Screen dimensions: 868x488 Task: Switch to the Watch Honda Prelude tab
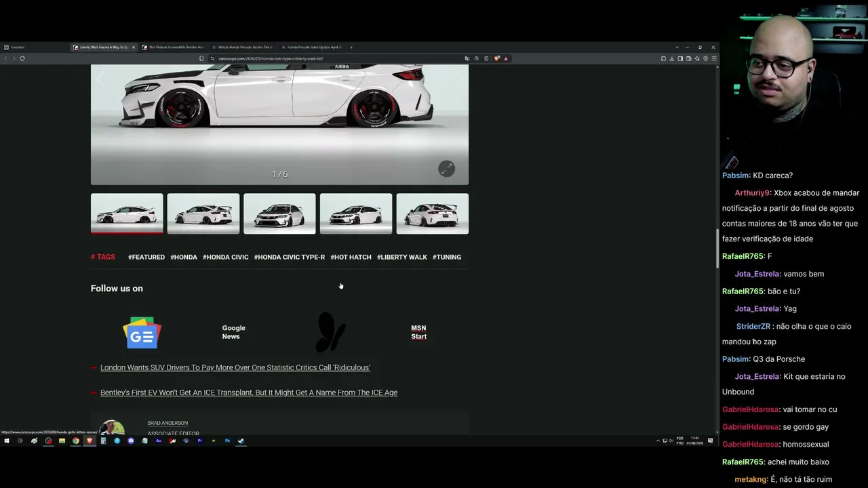tap(241, 47)
